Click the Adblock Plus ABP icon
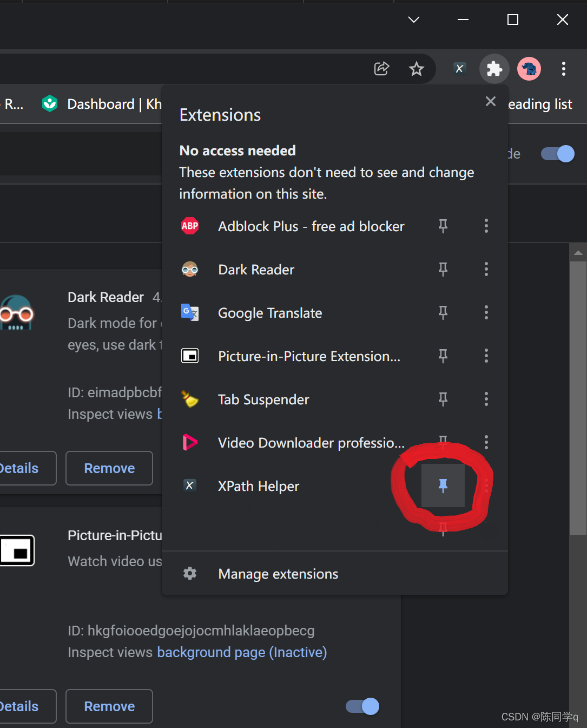 [x=190, y=226]
